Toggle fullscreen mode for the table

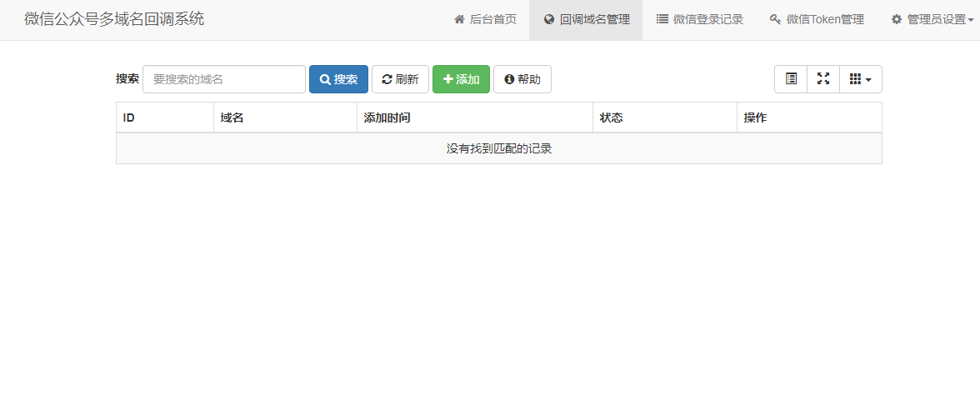coord(823,79)
